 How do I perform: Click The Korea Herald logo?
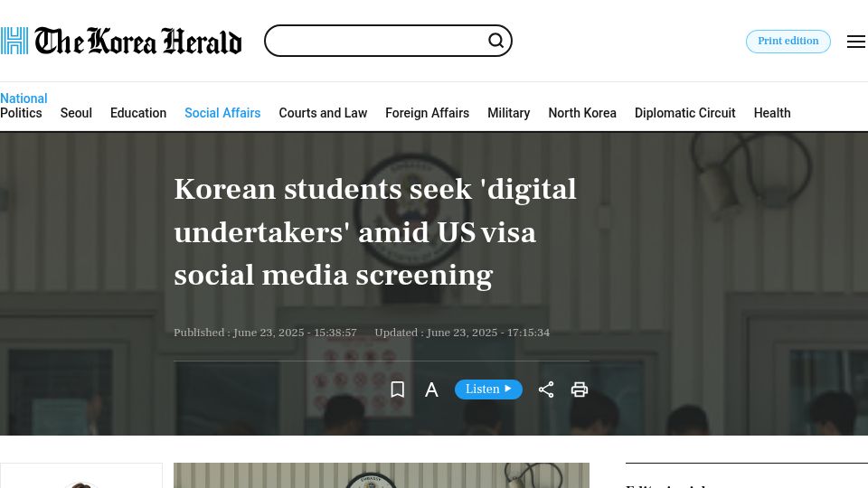coord(121,41)
